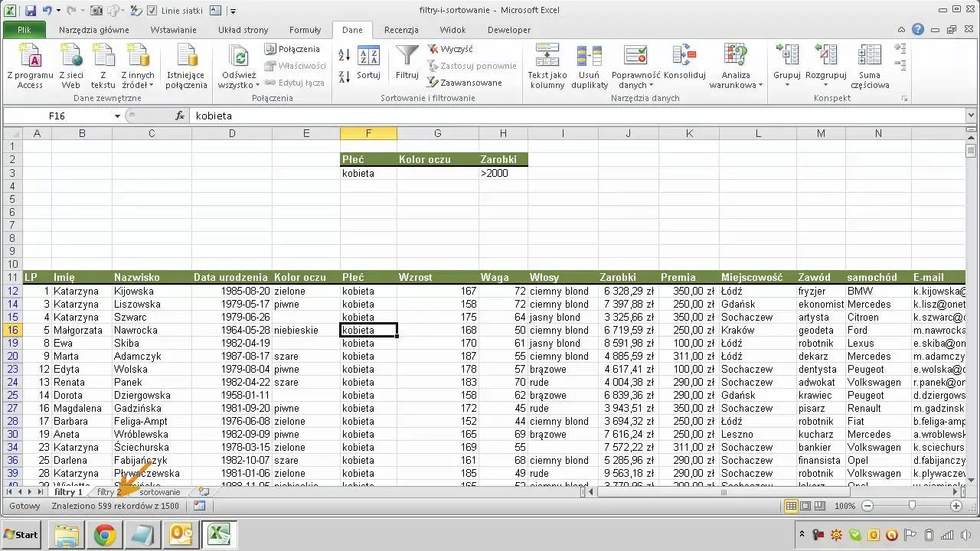Switch to Formuły tab
The image size is (980, 551).
tap(305, 30)
